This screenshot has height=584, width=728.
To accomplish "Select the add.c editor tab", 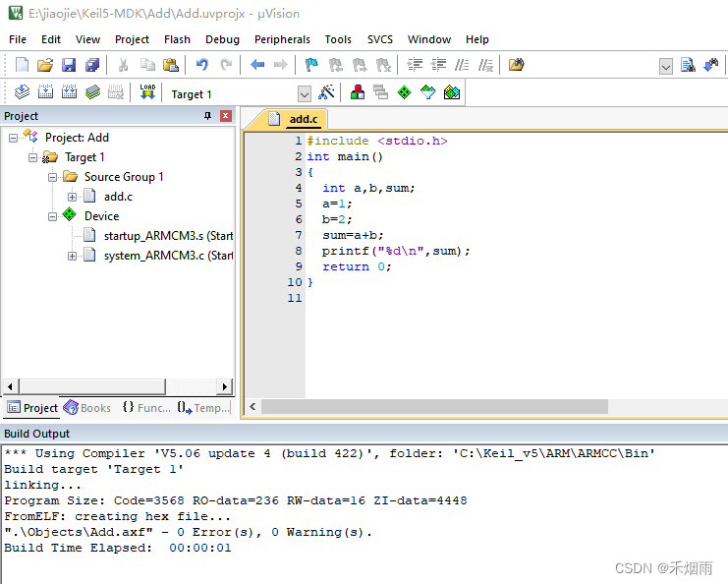I will pos(303,119).
